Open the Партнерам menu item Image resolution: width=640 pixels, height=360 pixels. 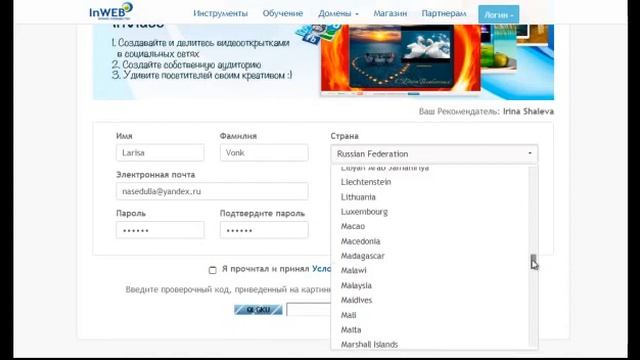(444, 13)
